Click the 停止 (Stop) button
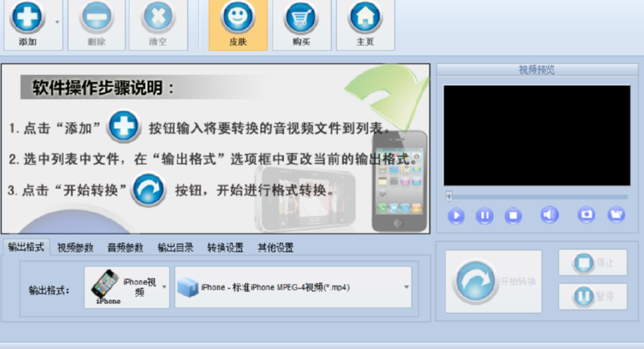 tap(593, 263)
